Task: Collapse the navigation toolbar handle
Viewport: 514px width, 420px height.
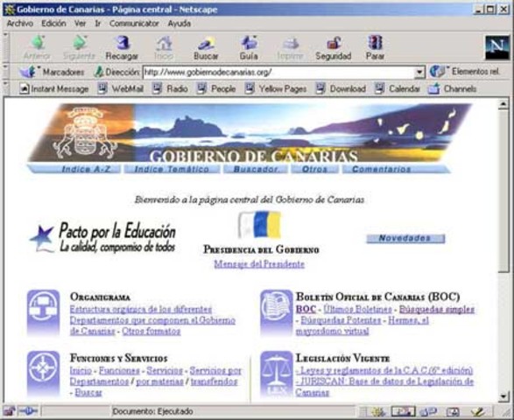Action: [5, 46]
